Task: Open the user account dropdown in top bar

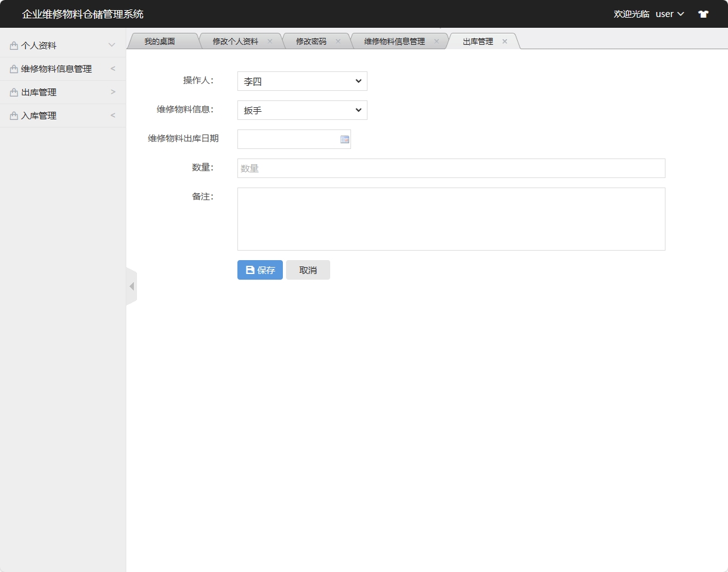Action: point(670,13)
